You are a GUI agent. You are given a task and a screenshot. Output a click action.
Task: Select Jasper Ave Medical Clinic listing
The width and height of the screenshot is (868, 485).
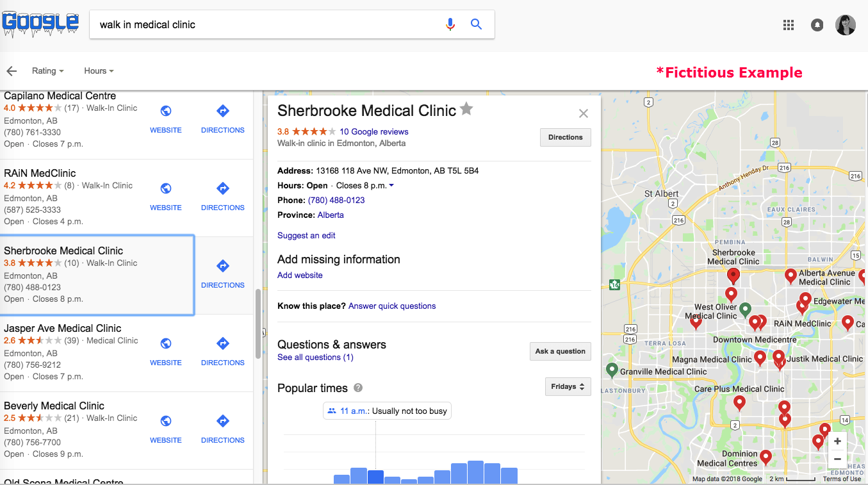[x=63, y=329]
